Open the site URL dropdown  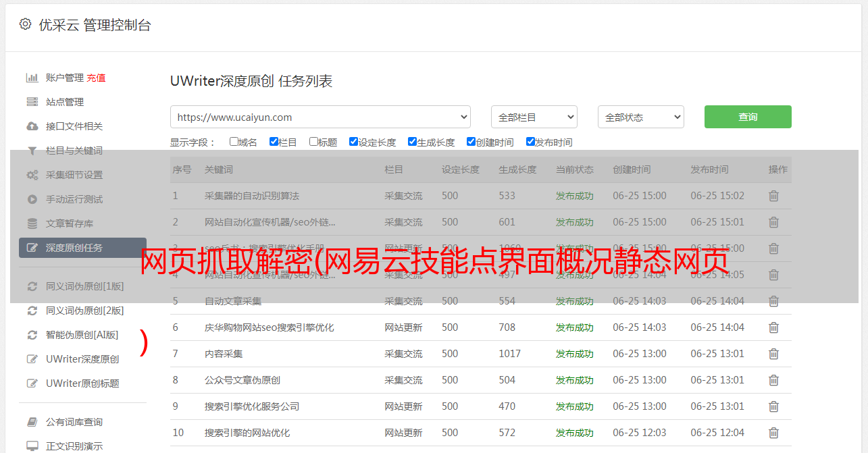[320, 117]
